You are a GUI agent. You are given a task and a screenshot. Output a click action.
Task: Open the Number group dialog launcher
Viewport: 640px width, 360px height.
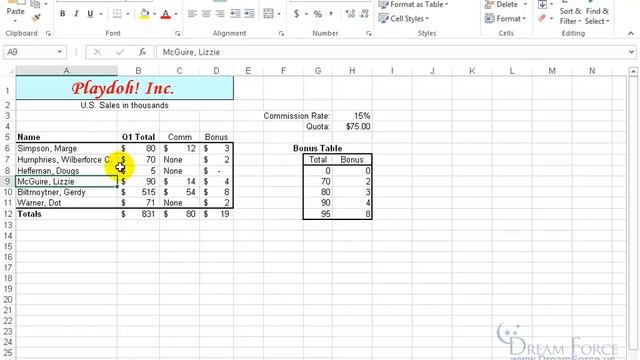[x=369, y=33]
